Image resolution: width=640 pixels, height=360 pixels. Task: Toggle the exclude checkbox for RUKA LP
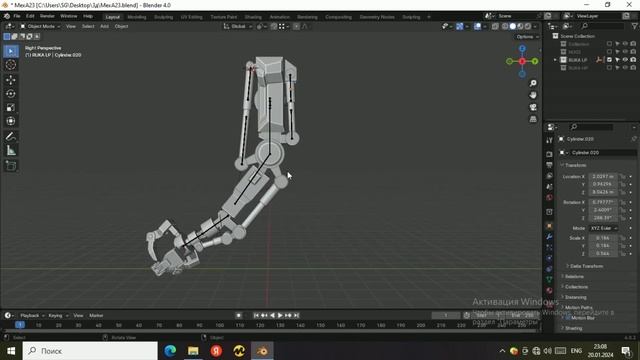coord(609,60)
